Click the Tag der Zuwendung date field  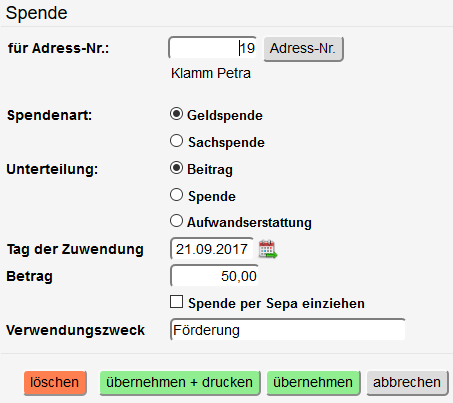tap(212, 249)
